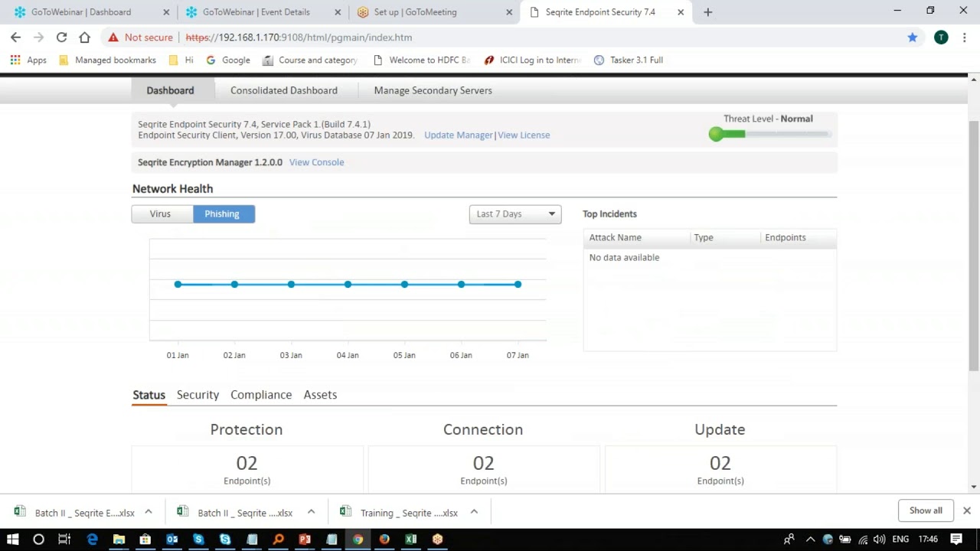Click Show all downloads button
This screenshot has height=551, width=980.
tap(926, 510)
